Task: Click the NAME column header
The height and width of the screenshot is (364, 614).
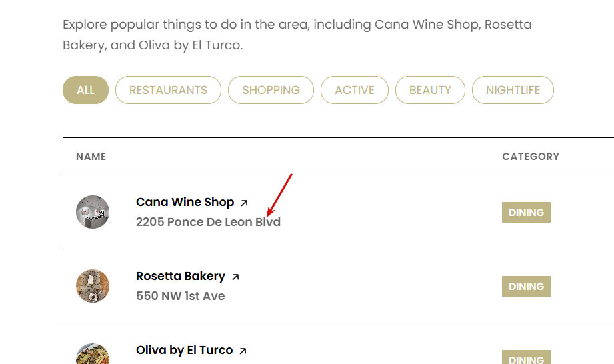Action: 91,157
